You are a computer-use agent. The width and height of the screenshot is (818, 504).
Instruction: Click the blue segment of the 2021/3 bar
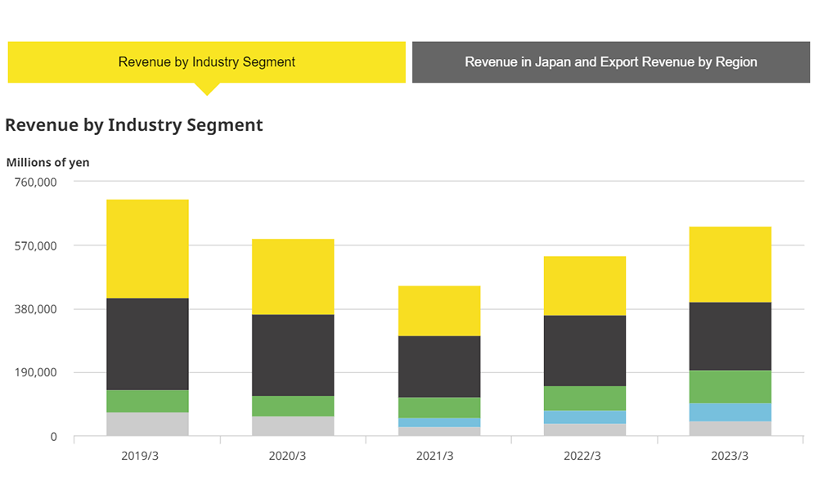coord(438,422)
